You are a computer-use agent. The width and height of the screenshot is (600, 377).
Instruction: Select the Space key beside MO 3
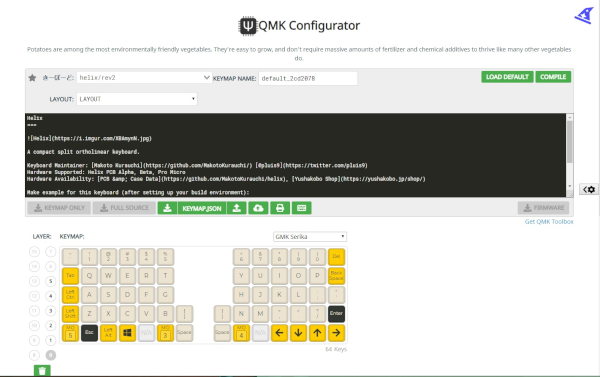click(x=184, y=333)
